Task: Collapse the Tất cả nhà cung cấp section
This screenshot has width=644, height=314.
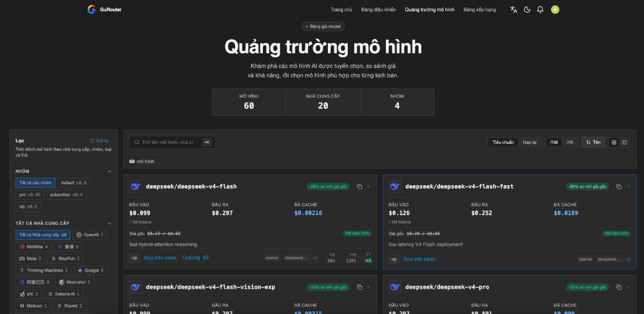Action: click(x=109, y=223)
